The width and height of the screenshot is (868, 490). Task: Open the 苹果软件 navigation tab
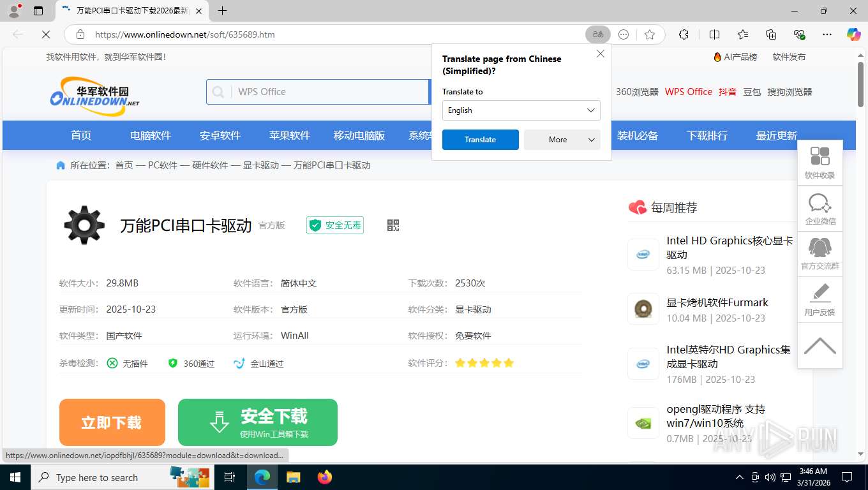290,135
